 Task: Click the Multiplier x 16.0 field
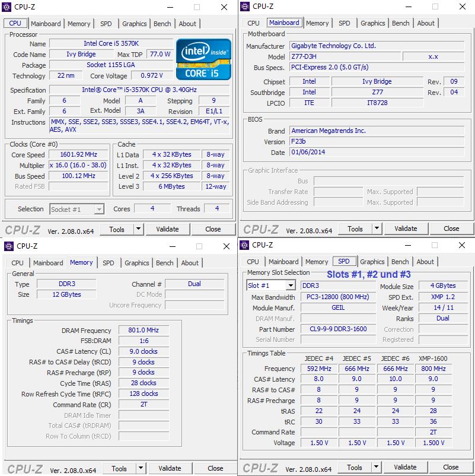[78, 165]
